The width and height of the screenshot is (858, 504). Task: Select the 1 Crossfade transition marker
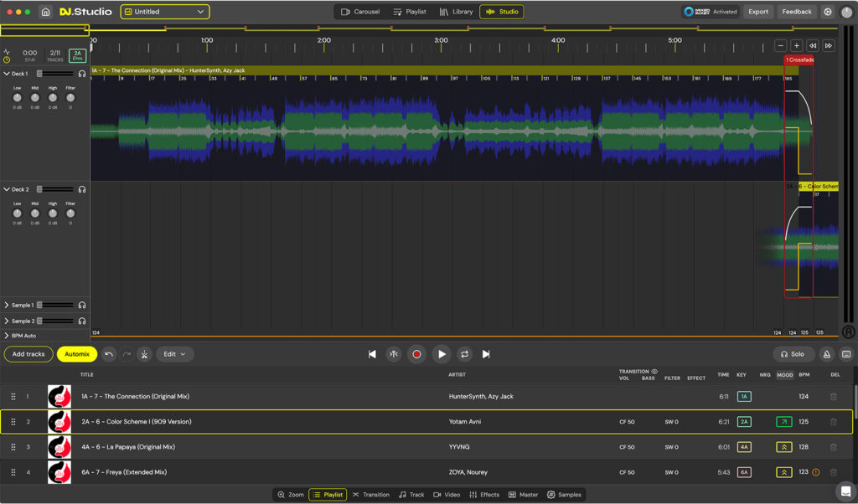tap(799, 60)
